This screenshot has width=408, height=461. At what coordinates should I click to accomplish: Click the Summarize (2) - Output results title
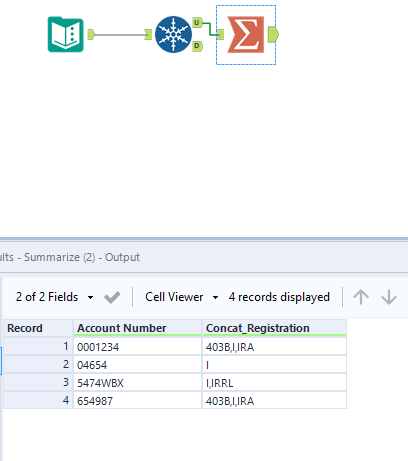coord(70,257)
